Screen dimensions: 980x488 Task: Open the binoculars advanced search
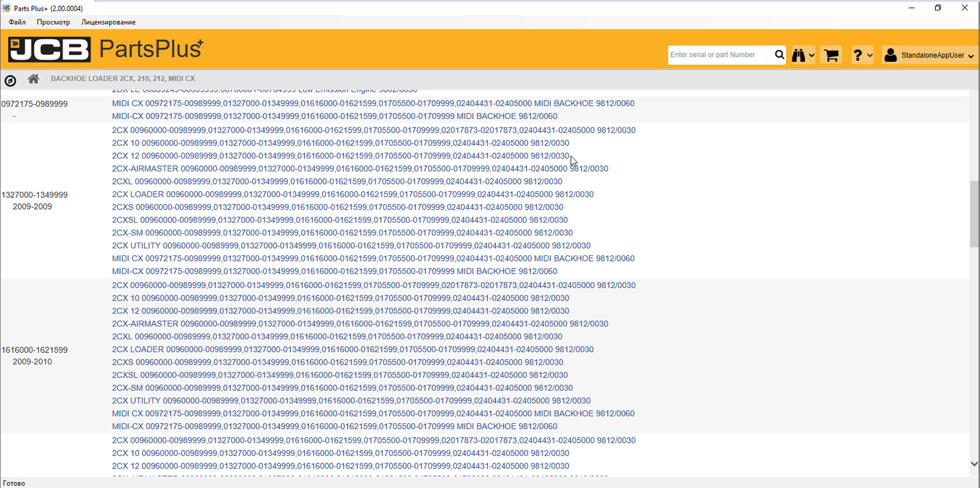click(799, 55)
